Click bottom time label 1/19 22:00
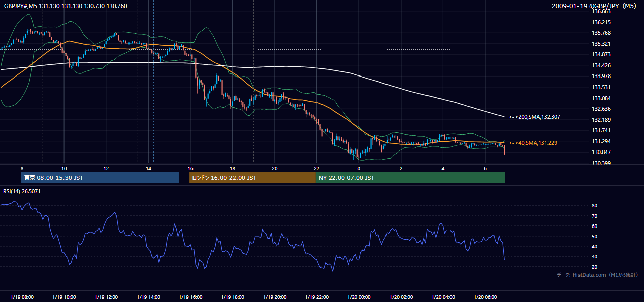 pos(316,297)
